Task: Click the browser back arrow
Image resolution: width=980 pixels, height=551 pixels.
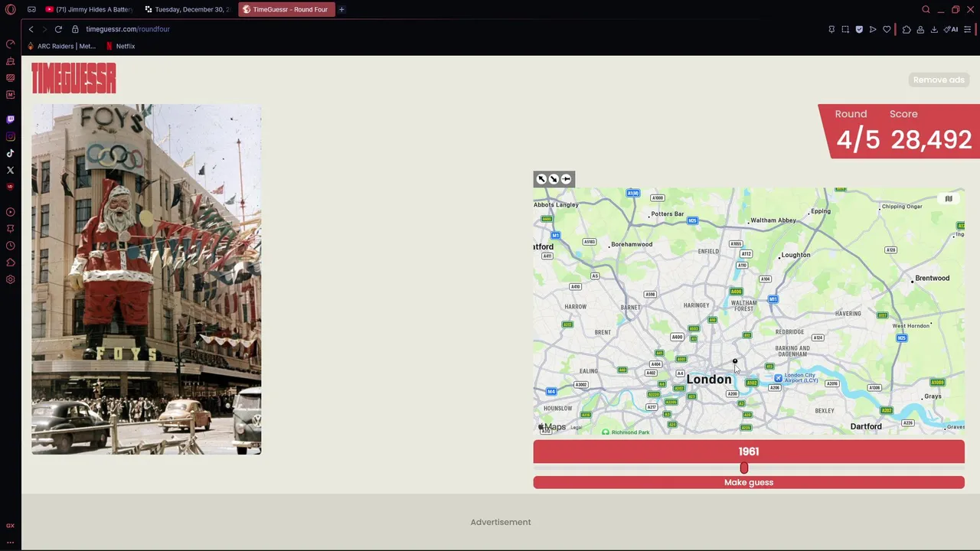Action: tap(31, 29)
